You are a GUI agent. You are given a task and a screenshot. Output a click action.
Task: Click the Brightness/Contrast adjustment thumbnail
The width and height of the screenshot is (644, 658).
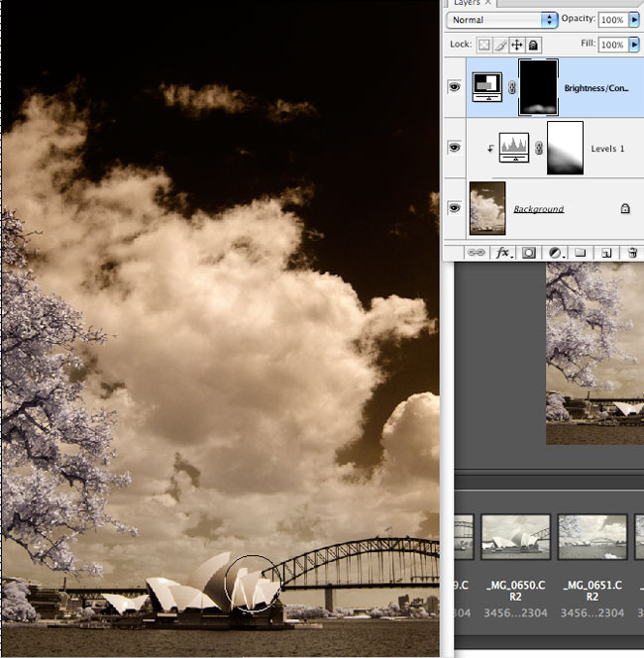pos(486,87)
